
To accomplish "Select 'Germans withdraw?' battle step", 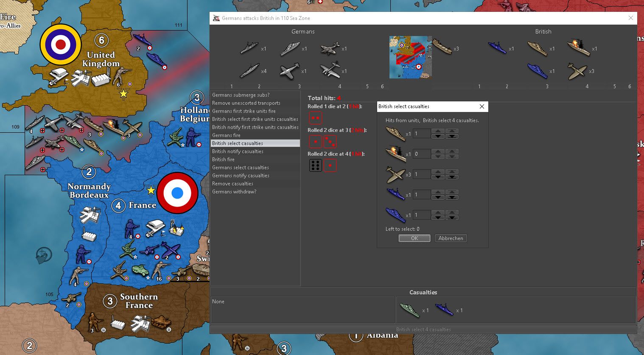I will coord(255,192).
